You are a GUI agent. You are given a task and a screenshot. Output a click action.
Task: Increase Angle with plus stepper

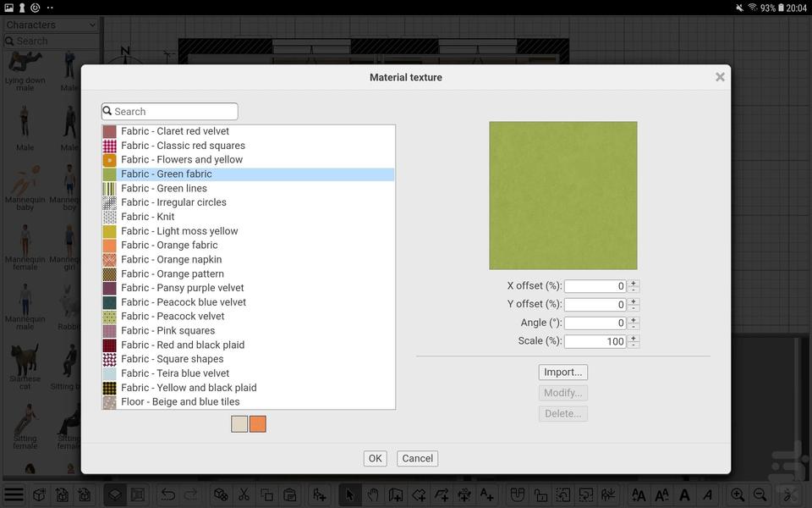(x=634, y=319)
